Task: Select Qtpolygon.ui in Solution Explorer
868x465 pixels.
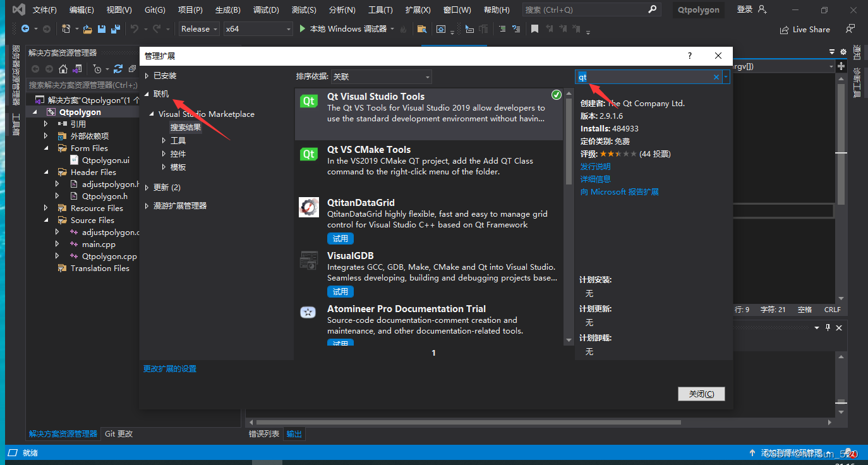Action: point(105,160)
